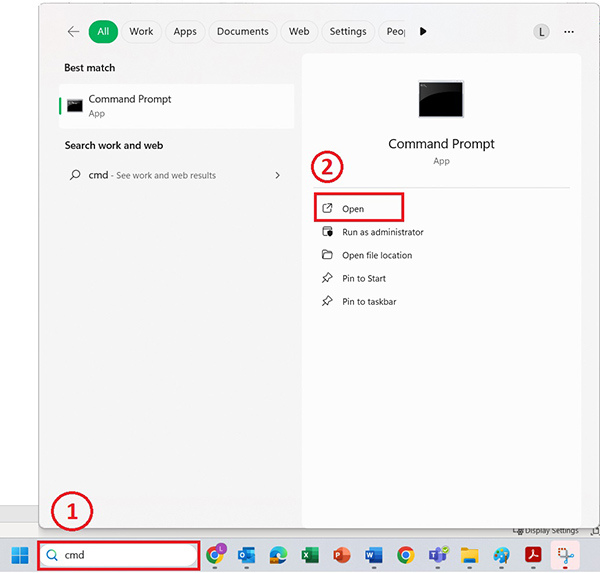Screen dimensions: 600x573
Task: Click the Best match heading text
Action: (90, 68)
